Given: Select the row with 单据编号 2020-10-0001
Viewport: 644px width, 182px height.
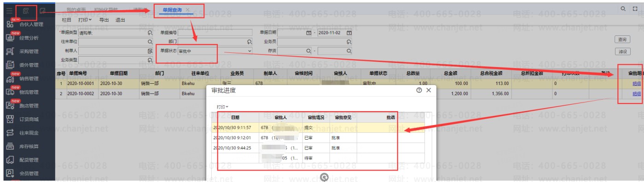Looking at the screenshot, I should coord(349,84).
